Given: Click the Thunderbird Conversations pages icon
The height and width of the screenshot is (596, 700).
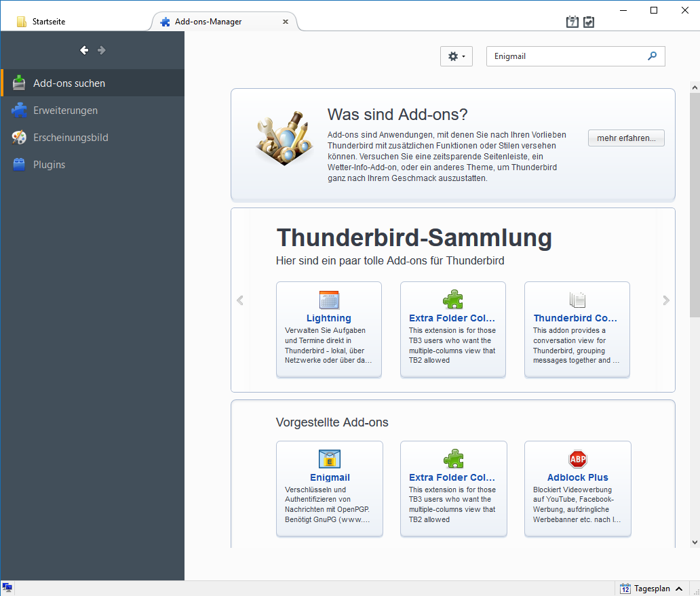Looking at the screenshot, I should pyautogui.click(x=577, y=300).
